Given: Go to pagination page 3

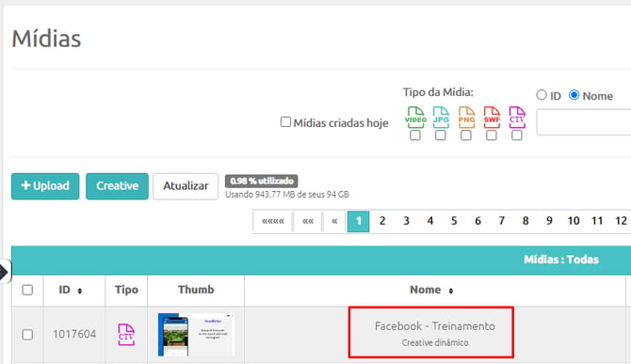Looking at the screenshot, I should click(407, 221).
